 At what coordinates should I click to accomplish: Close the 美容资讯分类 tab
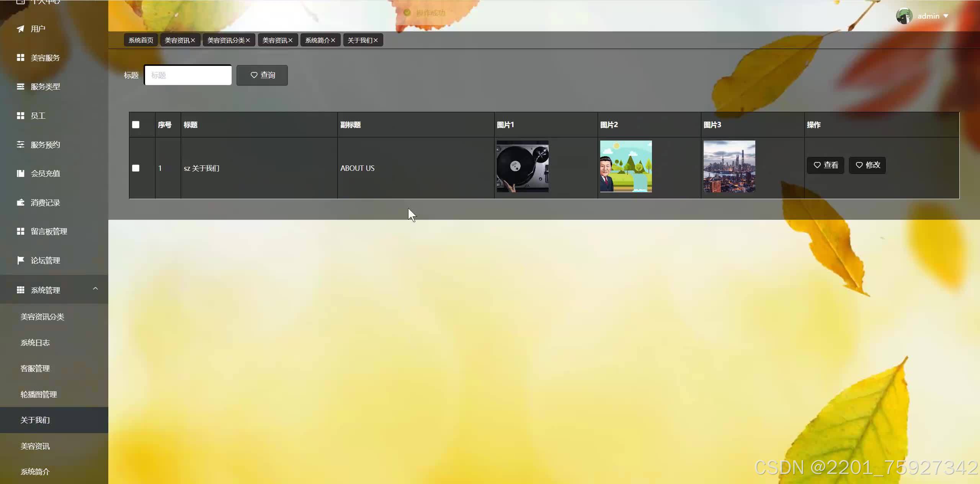248,40
